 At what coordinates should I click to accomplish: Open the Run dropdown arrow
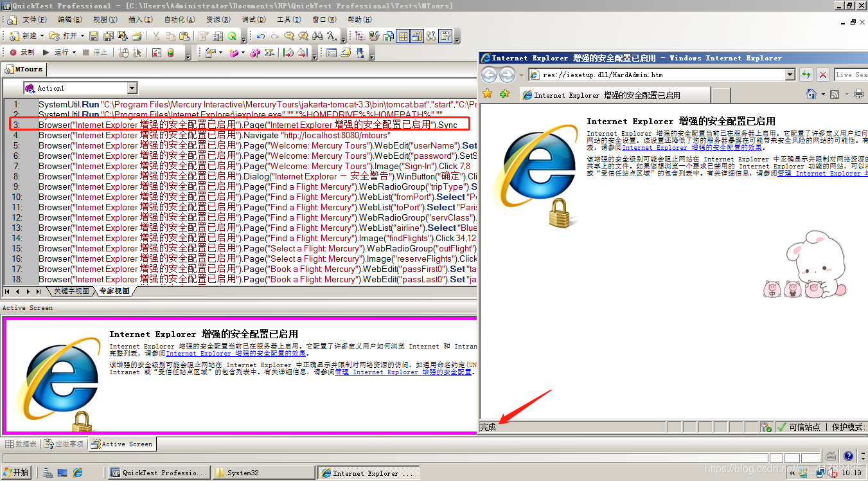pyautogui.click(x=74, y=52)
